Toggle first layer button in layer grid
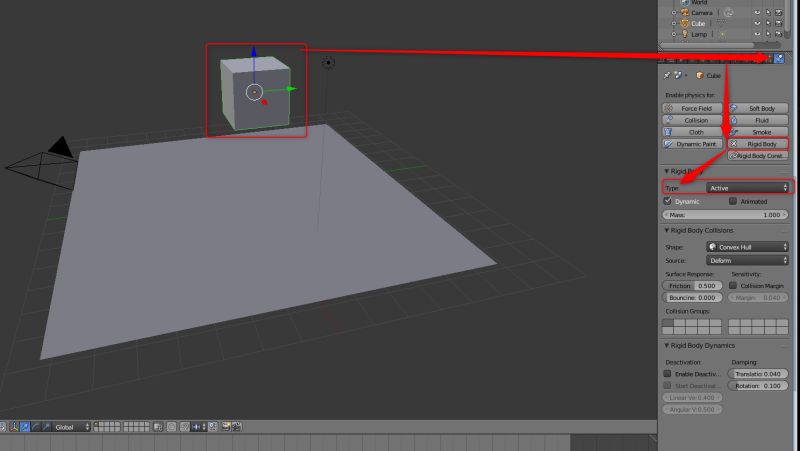800x451 pixels. pyautogui.click(x=98, y=424)
